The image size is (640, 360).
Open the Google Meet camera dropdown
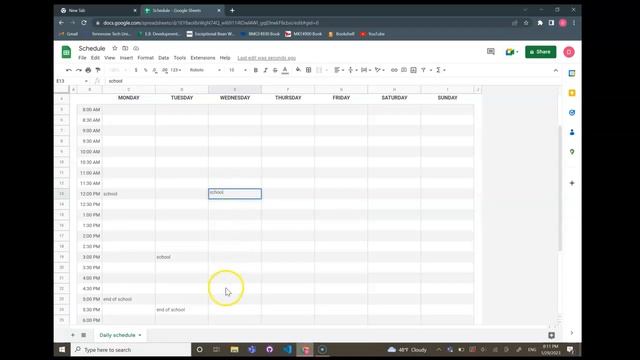511,52
